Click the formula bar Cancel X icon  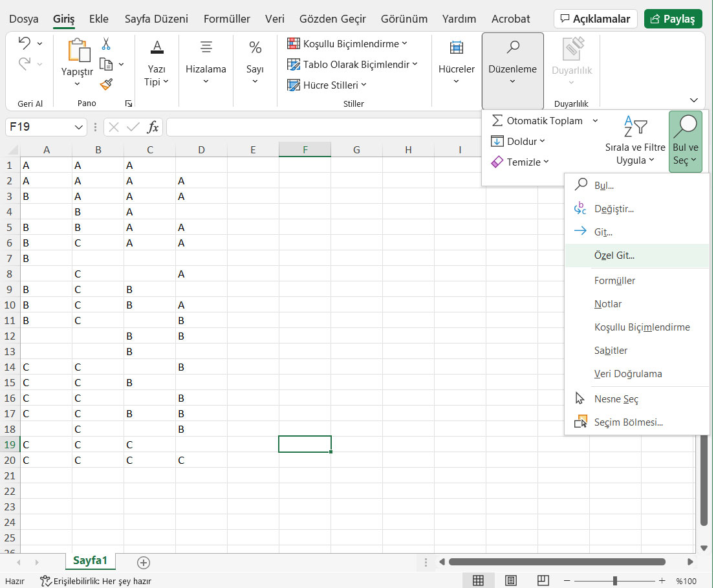click(x=114, y=127)
